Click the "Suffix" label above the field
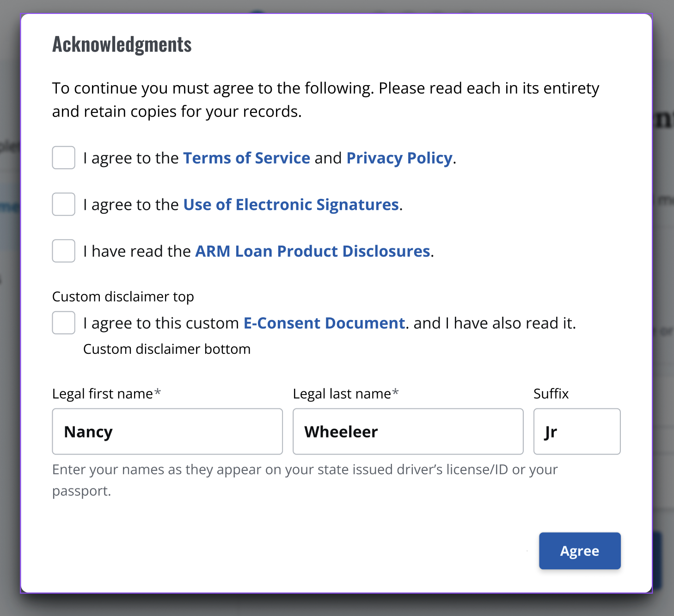This screenshot has width=674, height=616. pyautogui.click(x=551, y=394)
